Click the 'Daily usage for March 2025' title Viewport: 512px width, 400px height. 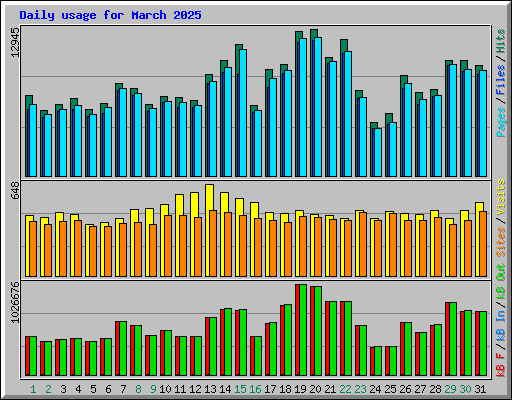(x=110, y=15)
